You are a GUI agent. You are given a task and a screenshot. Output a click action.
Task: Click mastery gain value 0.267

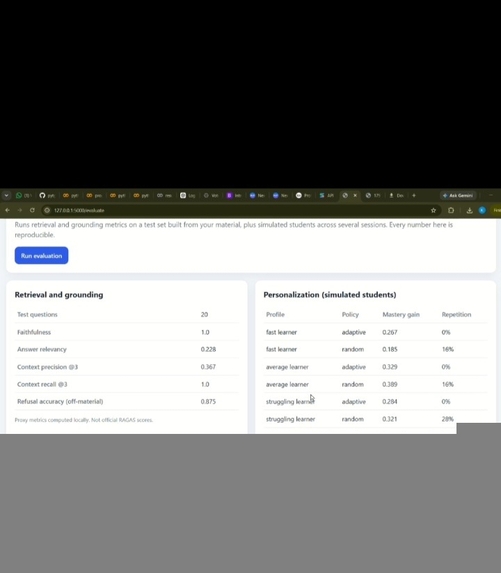(x=390, y=332)
